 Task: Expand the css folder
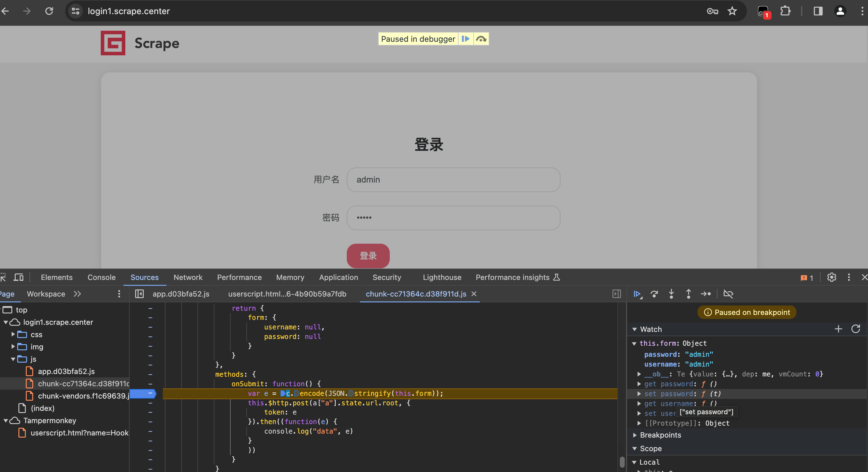click(13, 334)
